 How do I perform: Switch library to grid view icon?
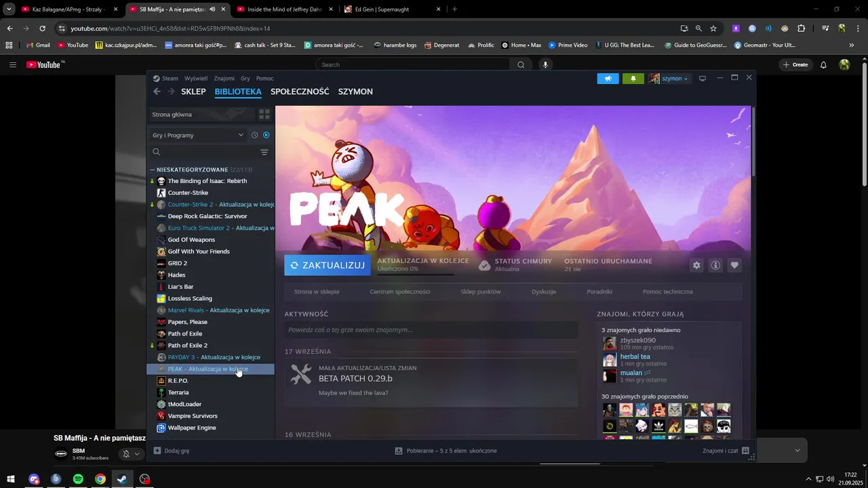click(x=264, y=115)
